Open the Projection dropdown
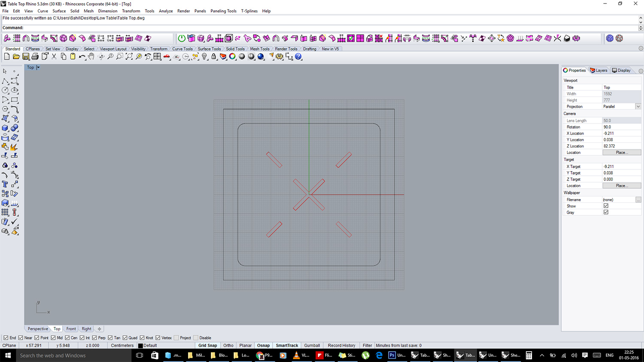The width and height of the screenshot is (644, 362). 638,106
